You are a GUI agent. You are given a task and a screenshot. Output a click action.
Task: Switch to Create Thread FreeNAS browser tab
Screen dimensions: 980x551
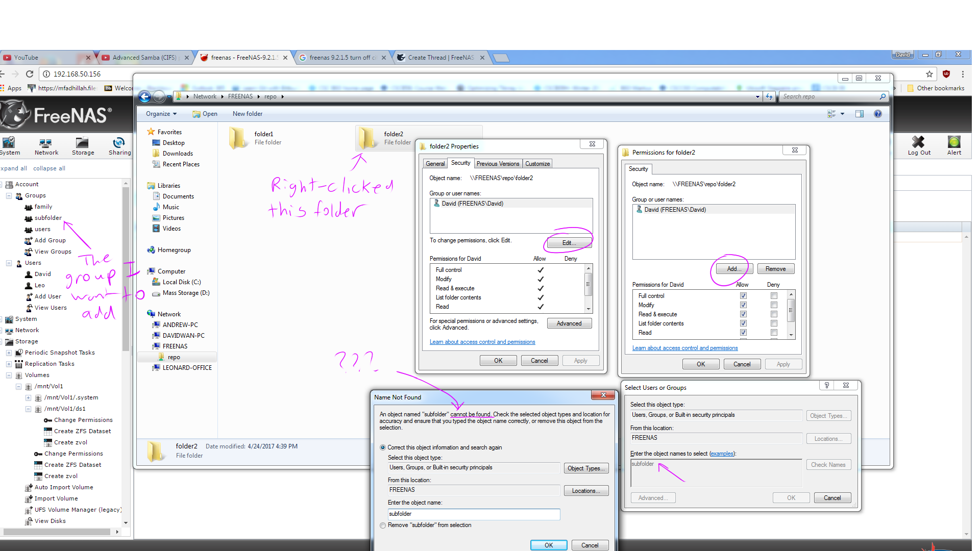click(441, 58)
